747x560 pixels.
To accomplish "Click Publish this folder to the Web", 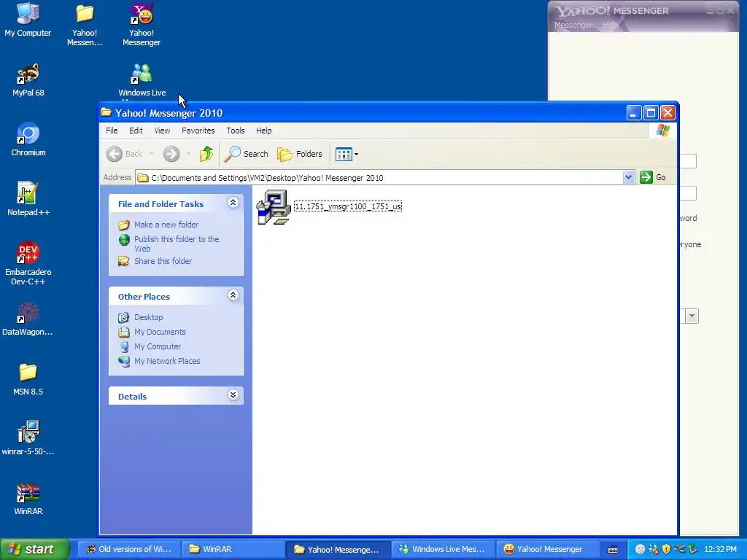I will click(177, 244).
